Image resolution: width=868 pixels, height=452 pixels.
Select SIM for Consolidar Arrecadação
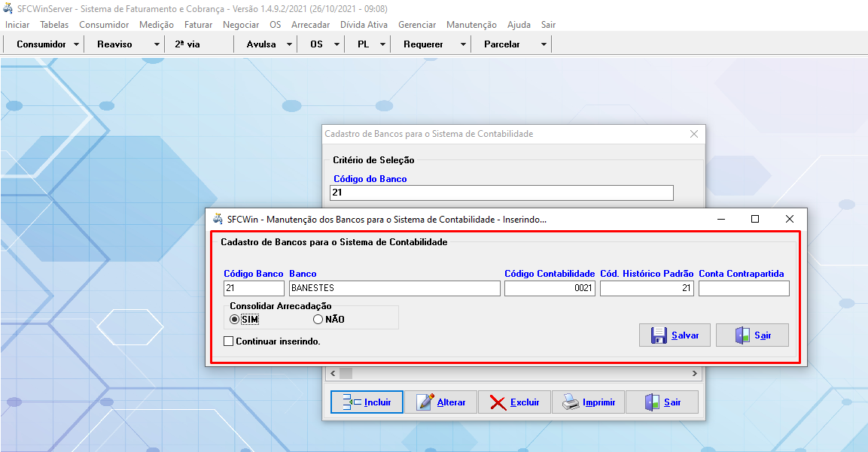pos(235,319)
